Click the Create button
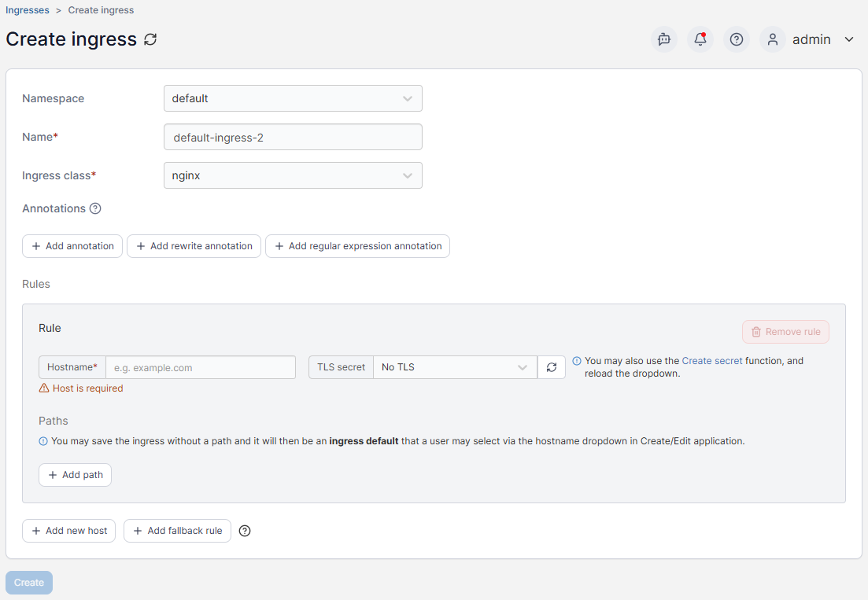The width and height of the screenshot is (868, 600). tap(29, 583)
